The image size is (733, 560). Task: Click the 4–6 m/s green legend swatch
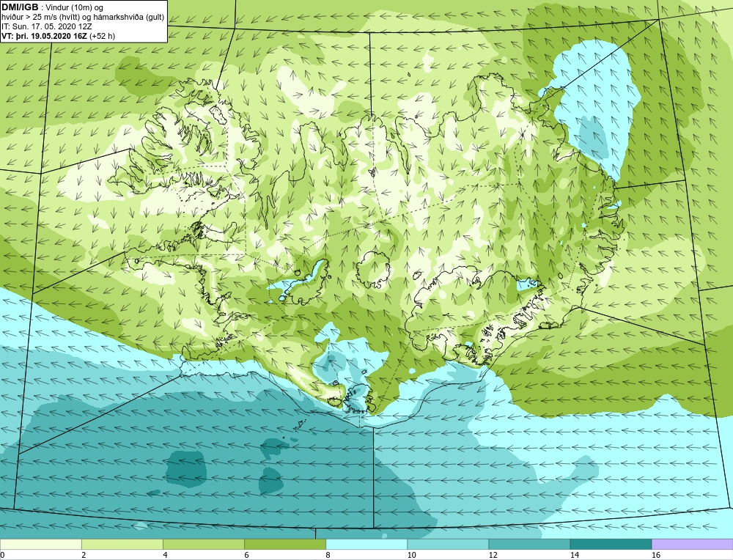pos(203,544)
